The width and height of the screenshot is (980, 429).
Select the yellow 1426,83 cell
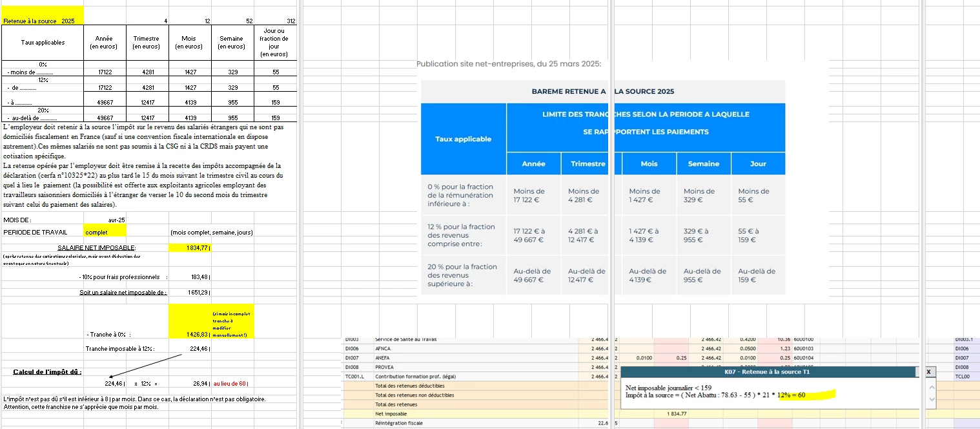(190, 321)
